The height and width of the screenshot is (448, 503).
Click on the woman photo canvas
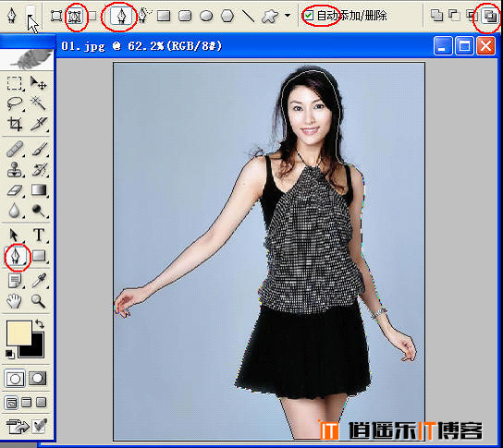tap(269, 251)
